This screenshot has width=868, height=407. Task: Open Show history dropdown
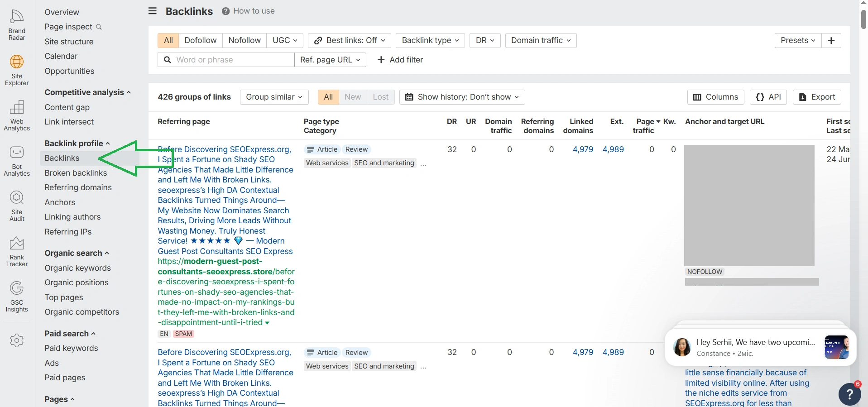tap(462, 97)
